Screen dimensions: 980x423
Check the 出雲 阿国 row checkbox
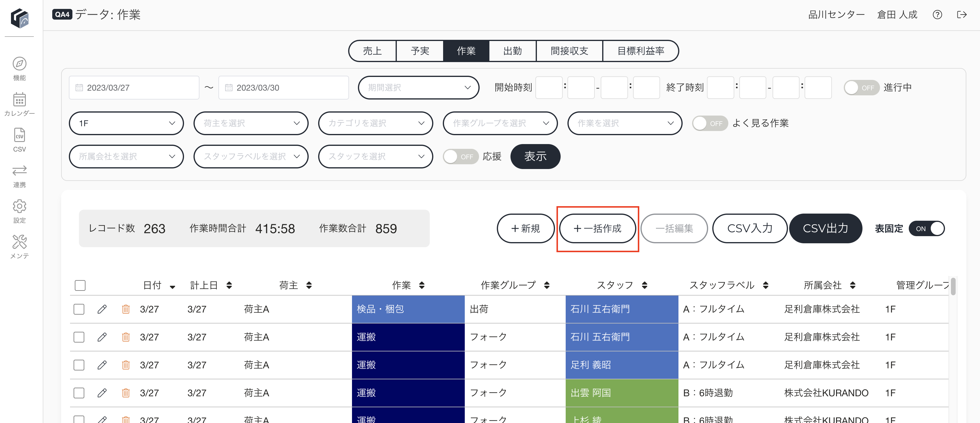pos(79,393)
